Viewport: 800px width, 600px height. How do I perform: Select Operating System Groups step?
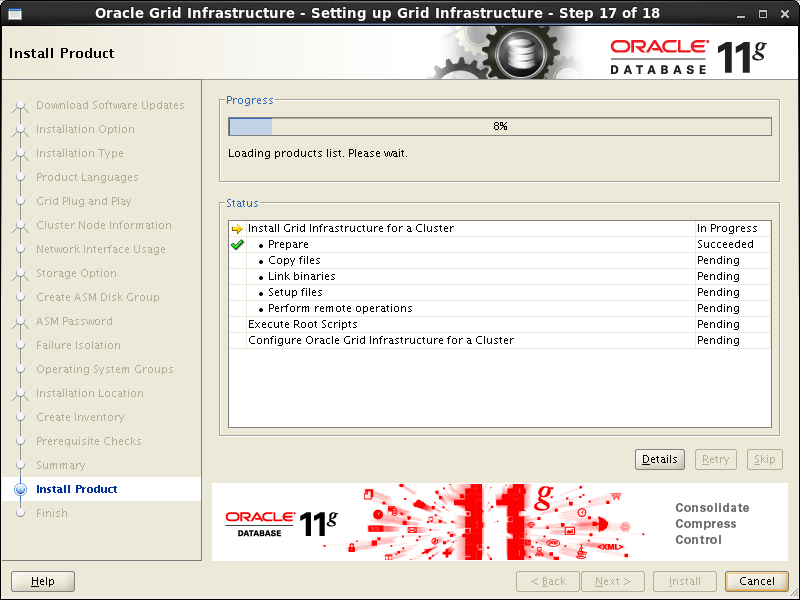coord(105,369)
